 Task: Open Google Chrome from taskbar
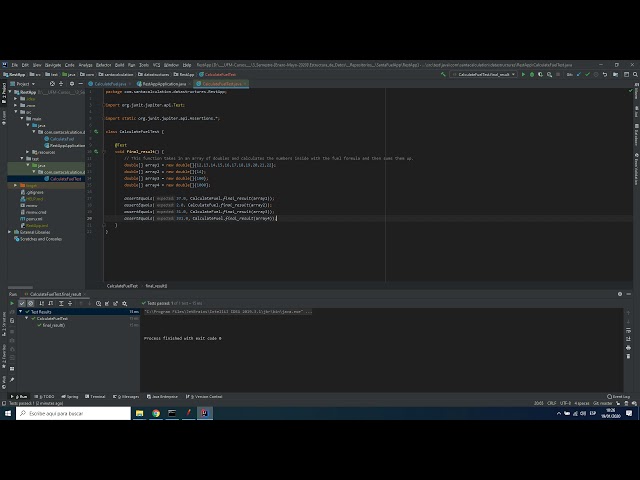coord(156,413)
